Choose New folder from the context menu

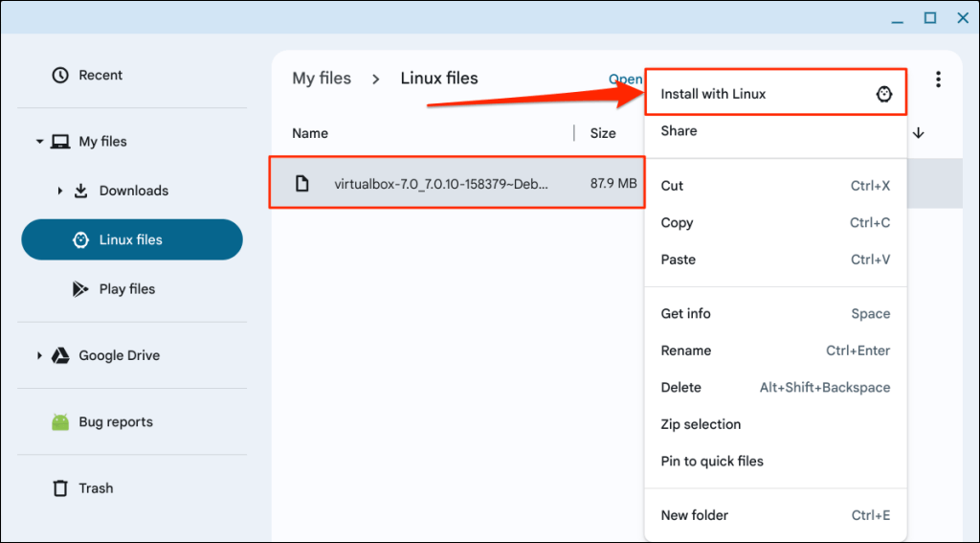pos(775,515)
